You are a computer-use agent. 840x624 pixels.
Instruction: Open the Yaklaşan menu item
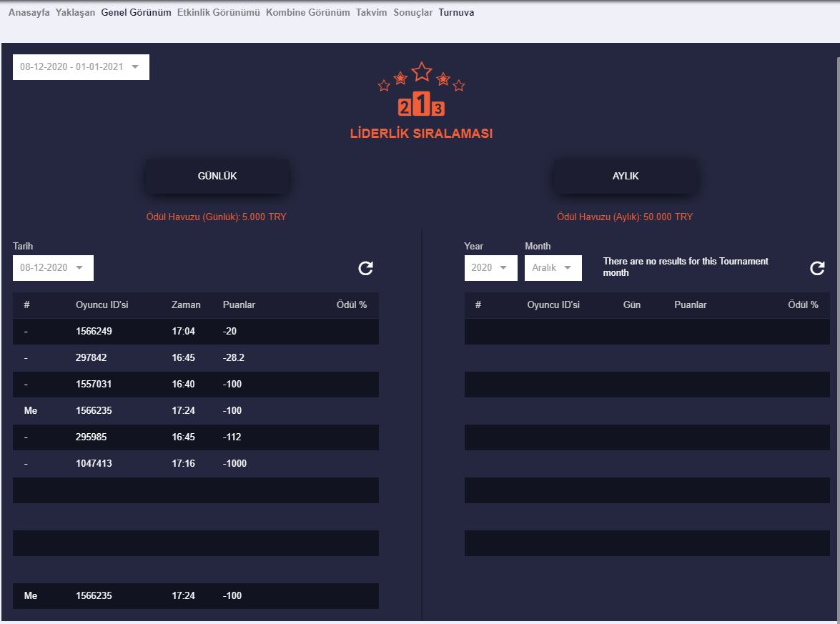click(x=75, y=12)
